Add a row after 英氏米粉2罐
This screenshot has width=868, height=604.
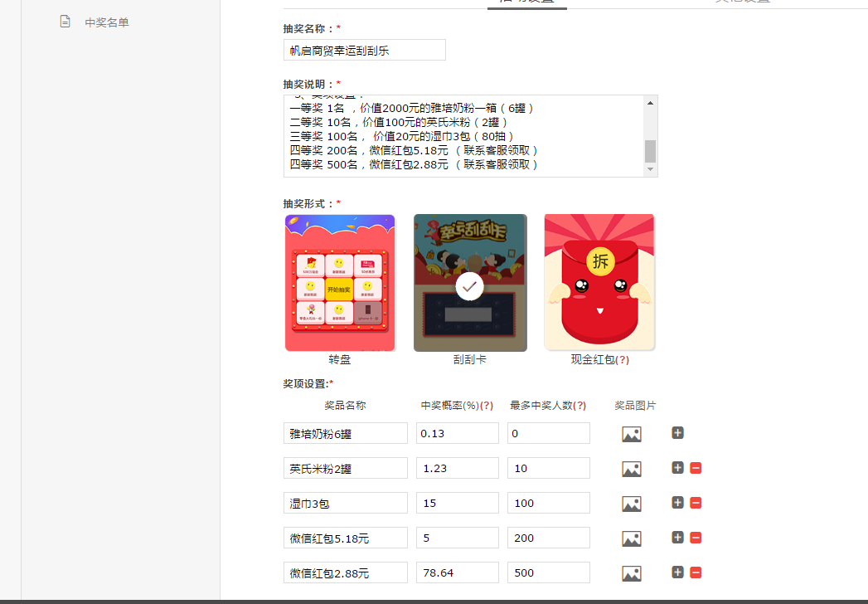677,468
